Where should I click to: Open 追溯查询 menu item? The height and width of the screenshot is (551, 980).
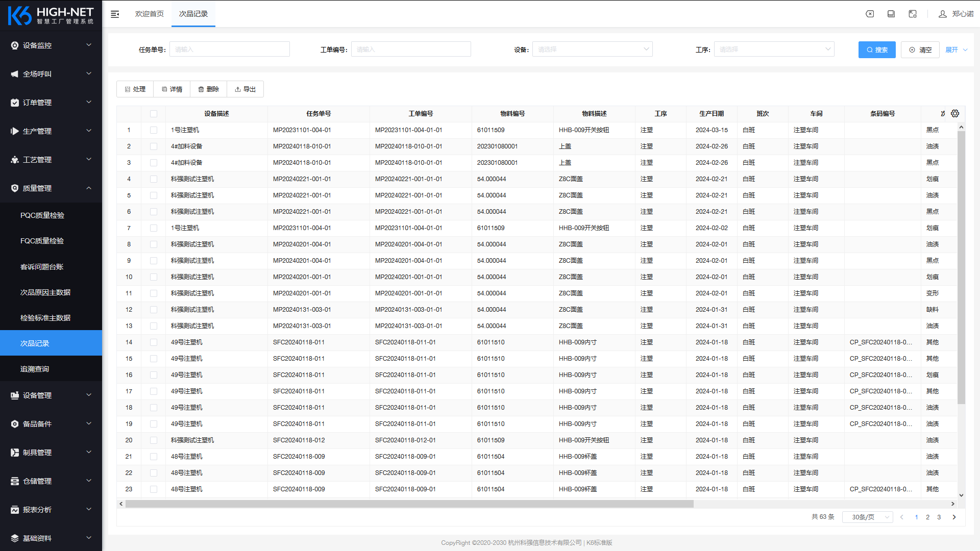tap(51, 369)
